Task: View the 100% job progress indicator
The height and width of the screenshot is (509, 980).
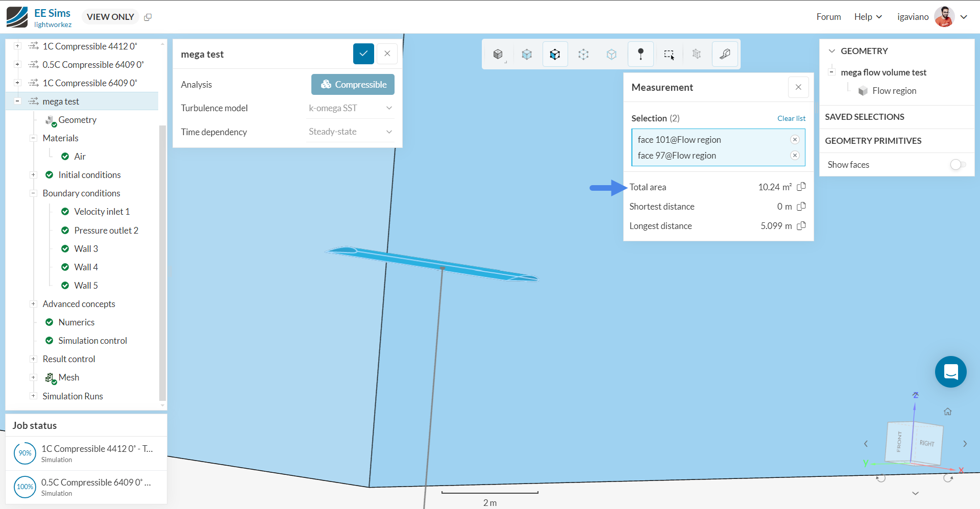Action: click(25, 487)
